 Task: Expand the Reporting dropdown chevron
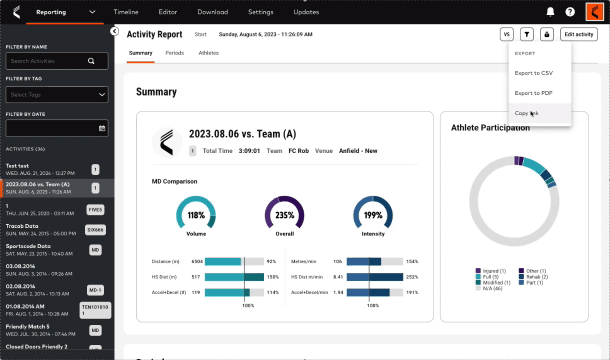pos(92,12)
